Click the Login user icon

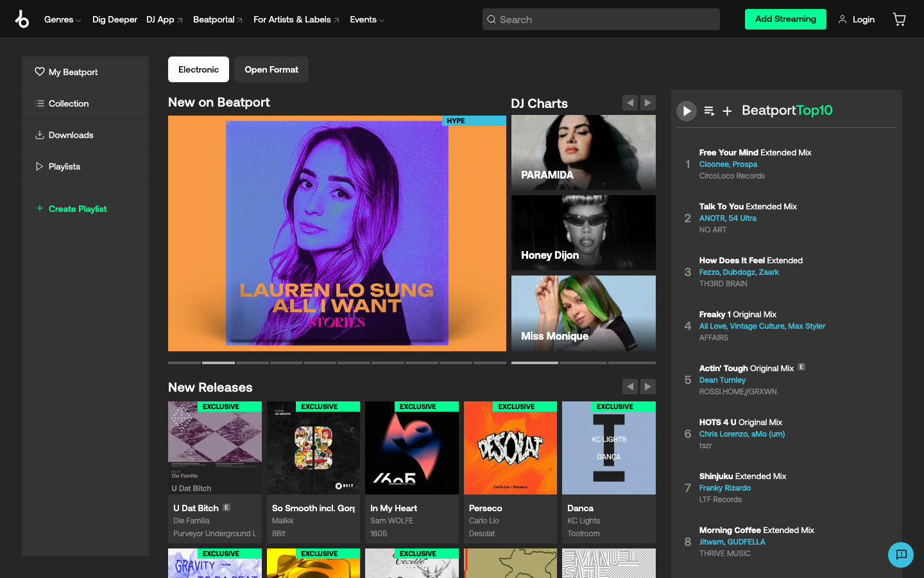(843, 19)
